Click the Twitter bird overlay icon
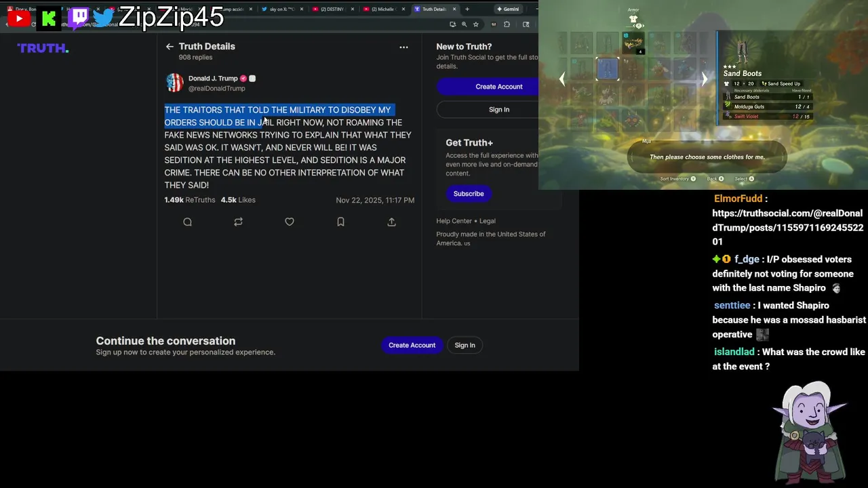This screenshot has height=488, width=868. tap(103, 18)
